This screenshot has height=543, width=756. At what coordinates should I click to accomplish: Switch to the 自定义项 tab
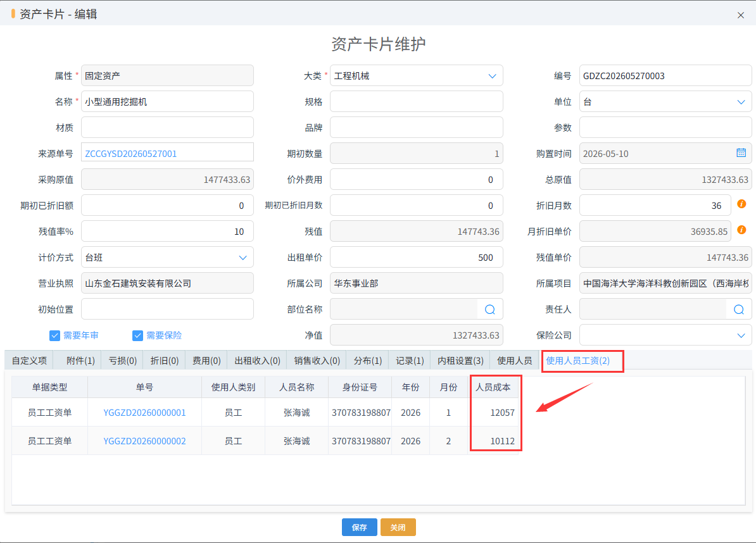(29, 361)
